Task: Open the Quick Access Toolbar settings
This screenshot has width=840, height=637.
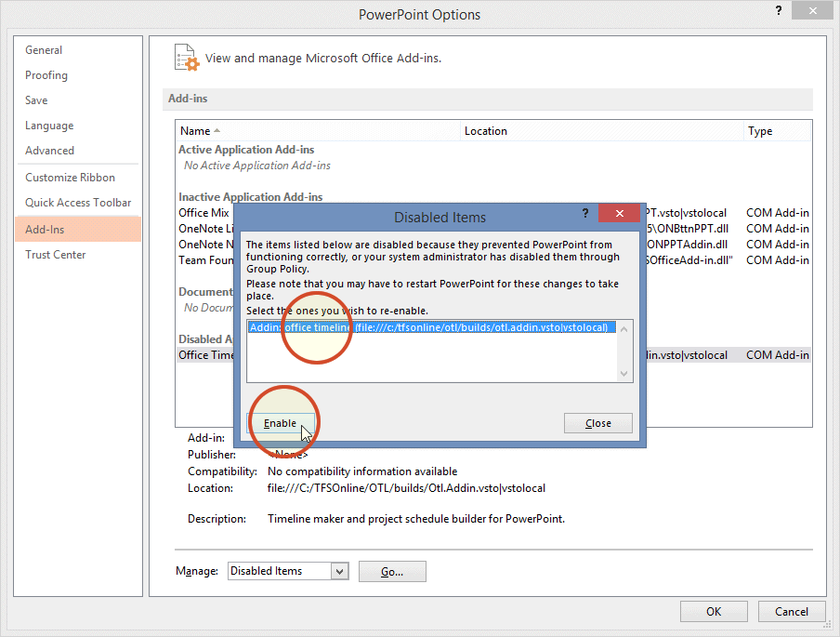Action: click(x=79, y=202)
